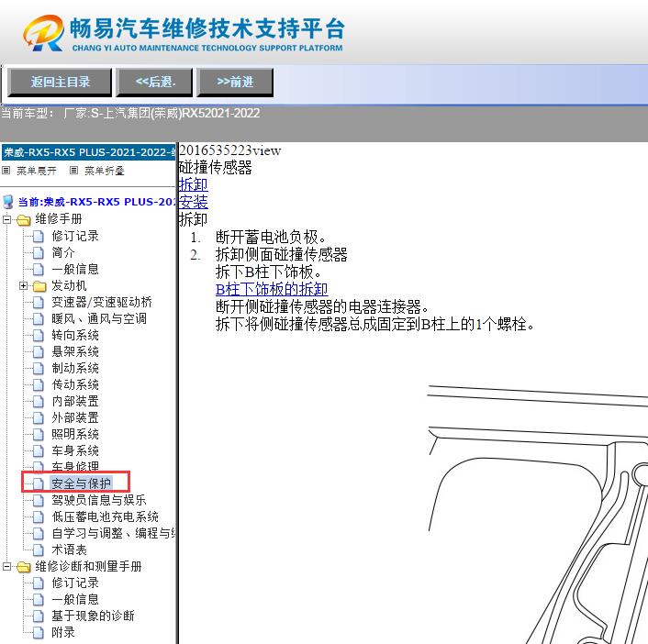Click the page icon beside 内部装置

pyautogui.click(x=38, y=402)
